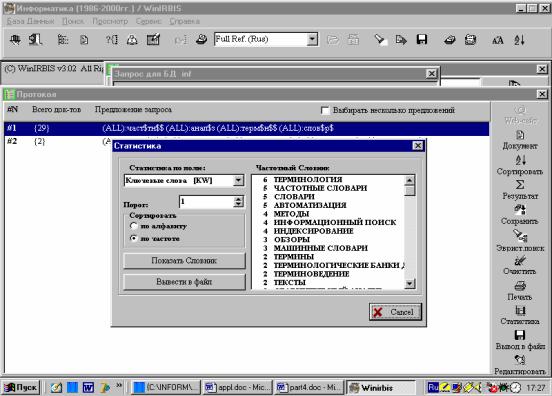Select ОБЗОРЫ in the frequency list
This screenshot has height=396, width=552.
tap(292, 240)
